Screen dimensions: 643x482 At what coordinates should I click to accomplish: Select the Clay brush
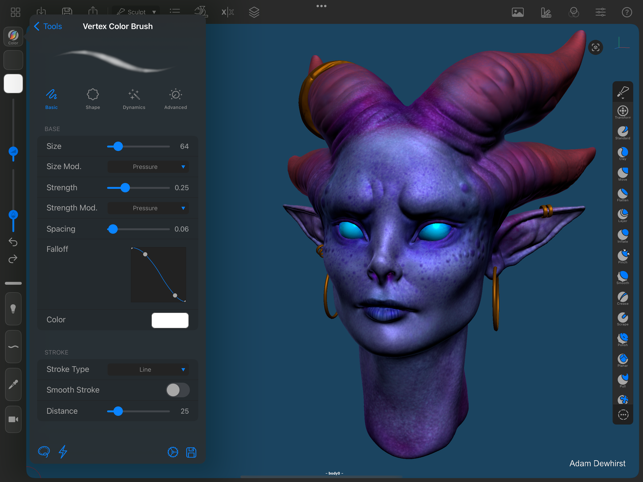(622, 153)
